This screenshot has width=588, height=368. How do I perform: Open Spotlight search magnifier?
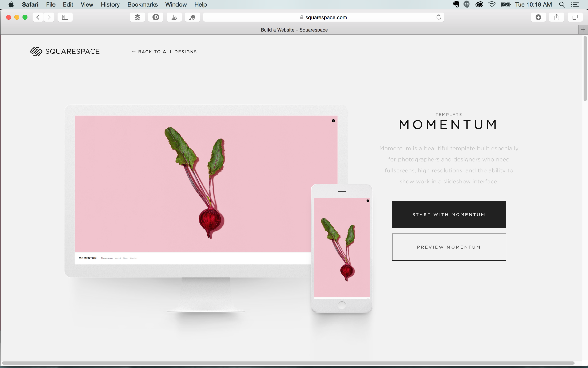tap(562, 4)
